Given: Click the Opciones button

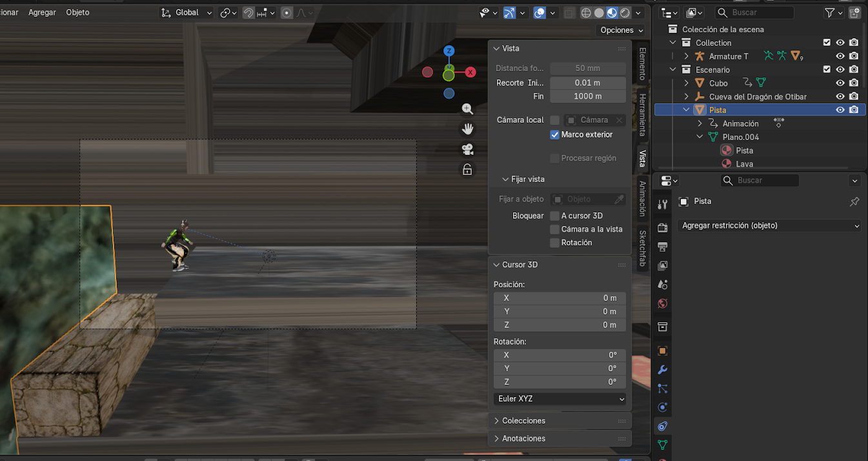Looking at the screenshot, I should click(x=621, y=30).
